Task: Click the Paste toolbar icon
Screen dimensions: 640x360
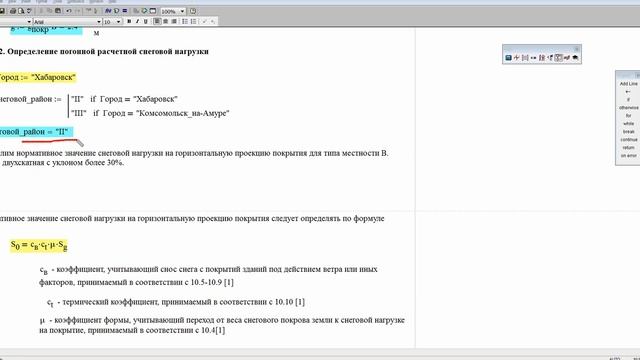Action: tap(58, 11)
